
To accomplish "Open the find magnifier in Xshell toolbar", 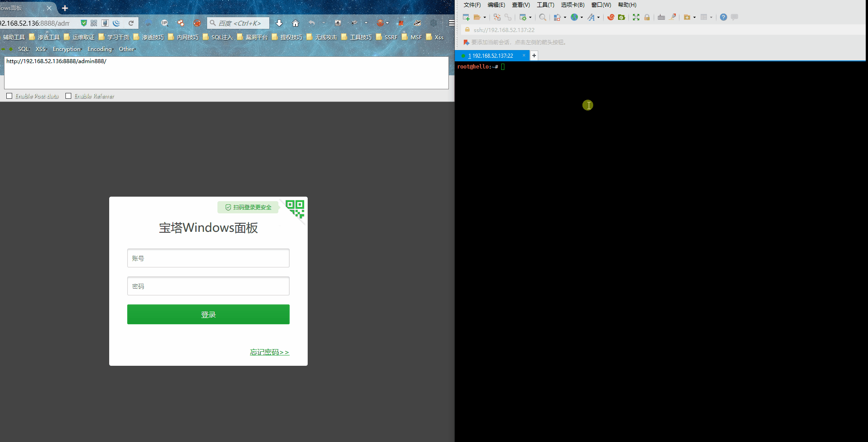I will click(543, 17).
